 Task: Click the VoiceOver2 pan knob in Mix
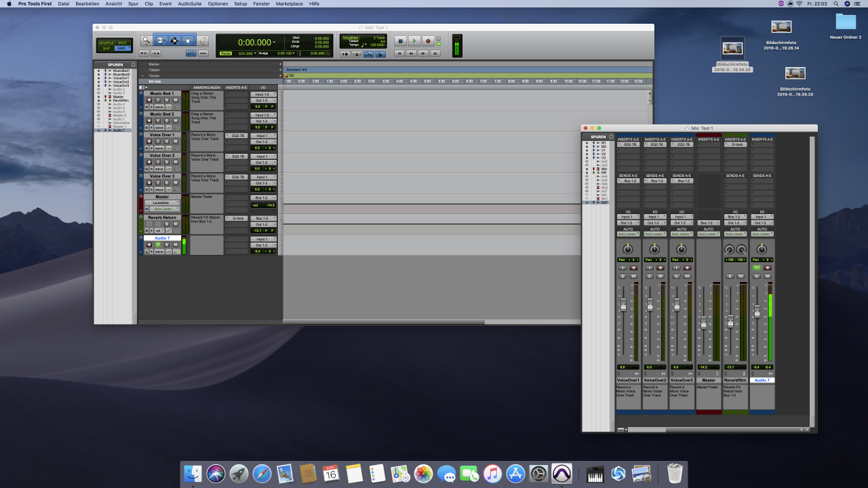coord(654,249)
